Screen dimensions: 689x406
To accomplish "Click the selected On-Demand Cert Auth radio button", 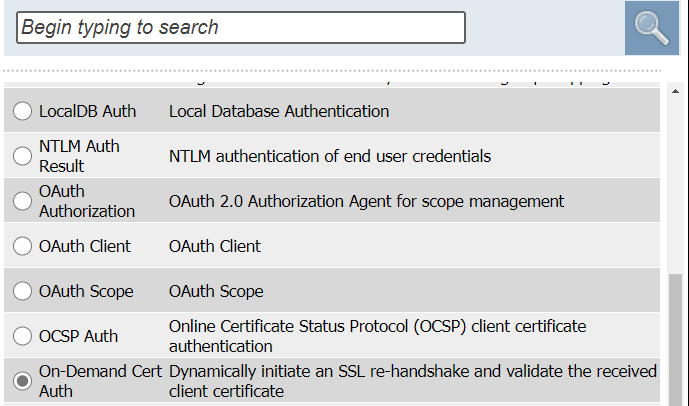I will coord(22,381).
